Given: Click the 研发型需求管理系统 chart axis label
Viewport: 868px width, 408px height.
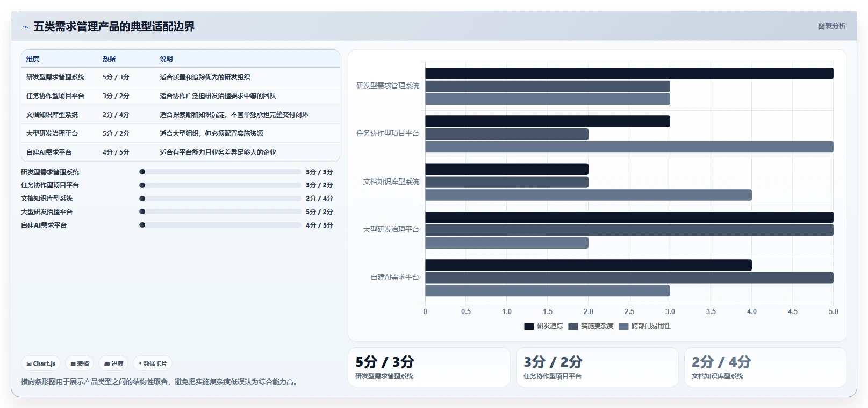Looking at the screenshot, I should tap(388, 86).
